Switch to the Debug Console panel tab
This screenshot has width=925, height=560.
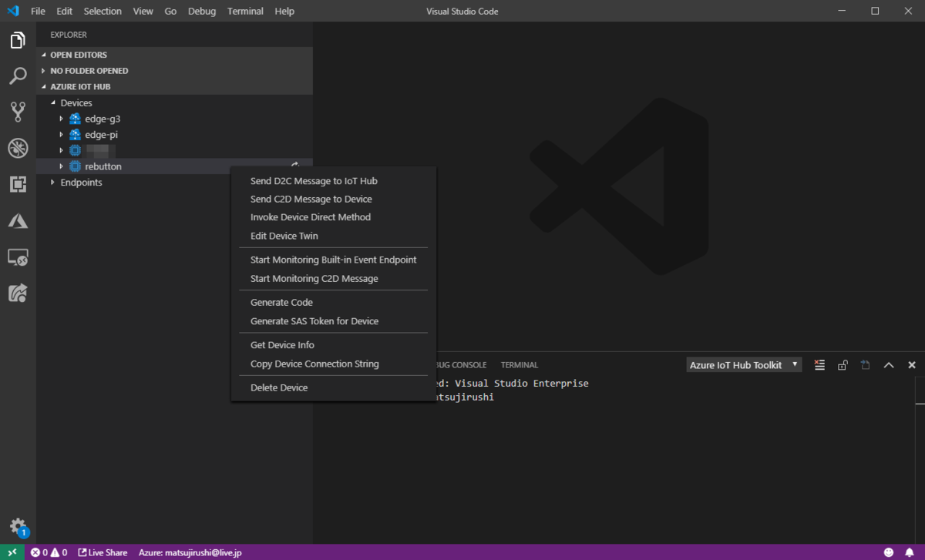[x=462, y=365]
